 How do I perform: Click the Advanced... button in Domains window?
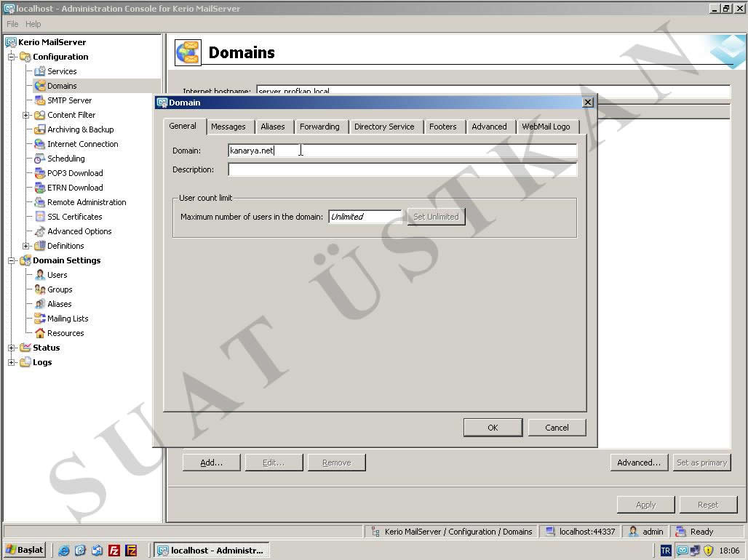639,463
